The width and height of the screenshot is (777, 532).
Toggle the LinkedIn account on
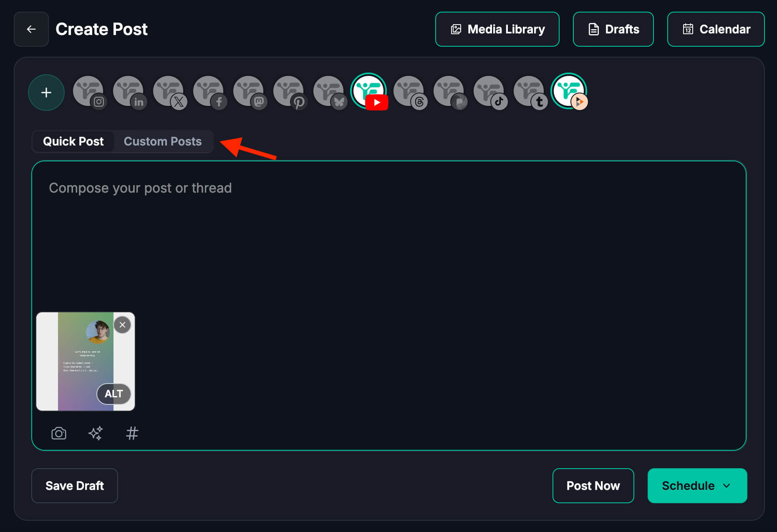(x=129, y=92)
